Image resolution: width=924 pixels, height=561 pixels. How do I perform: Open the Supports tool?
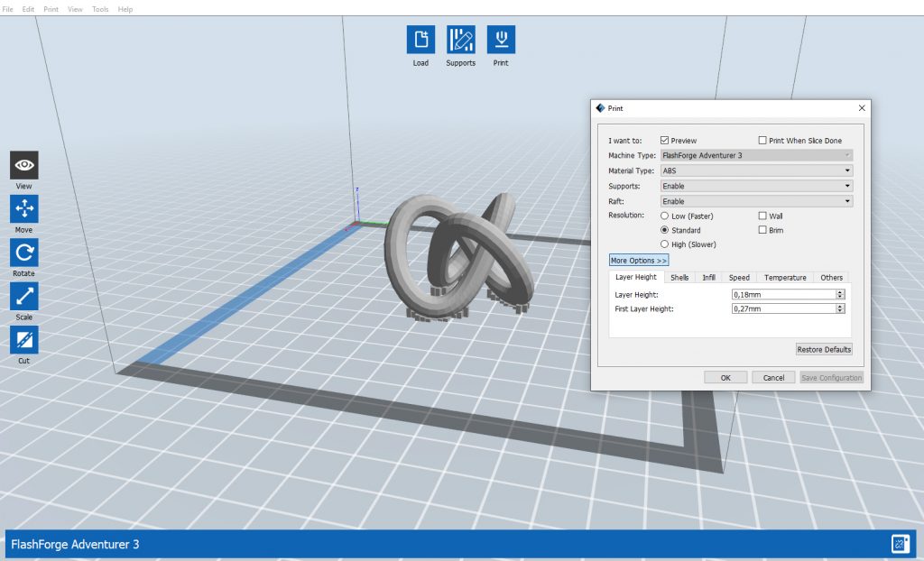pyautogui.click(x=460, y=40)
